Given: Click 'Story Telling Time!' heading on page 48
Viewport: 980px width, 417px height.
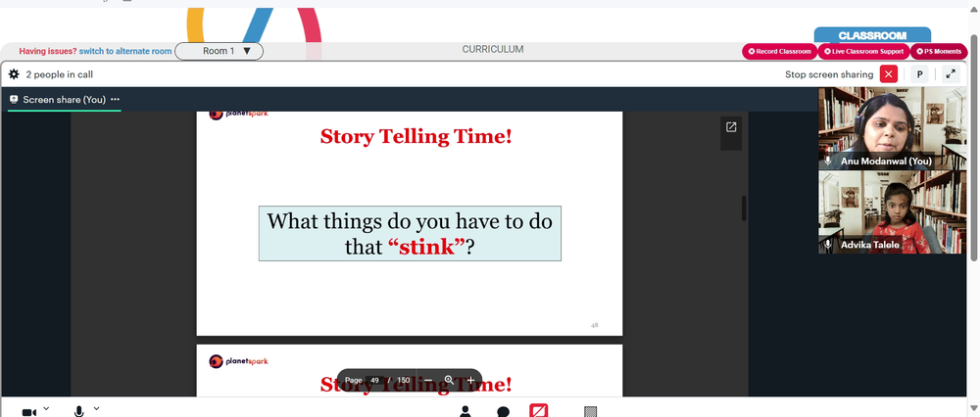Looking at the screenshot, I should [416, 136].
